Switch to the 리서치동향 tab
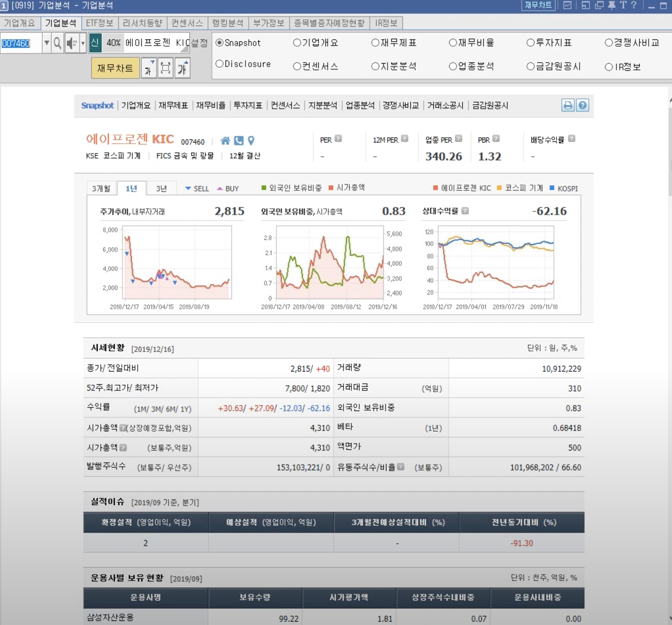This screenshot has width=672, height=625. (142, 23)
